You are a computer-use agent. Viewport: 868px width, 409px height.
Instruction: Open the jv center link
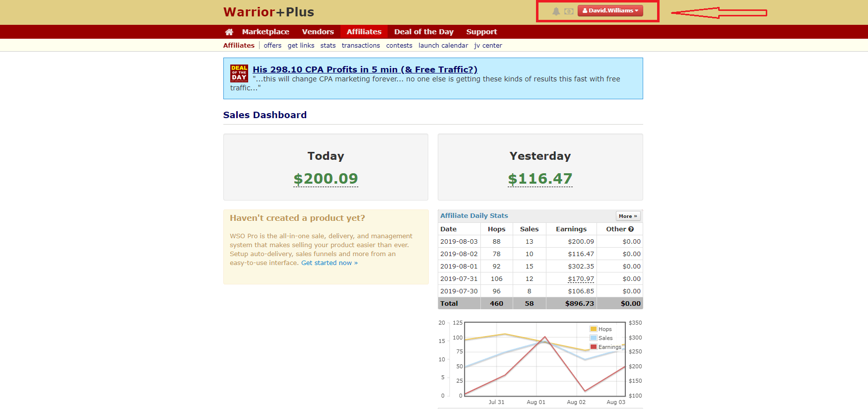488,45
